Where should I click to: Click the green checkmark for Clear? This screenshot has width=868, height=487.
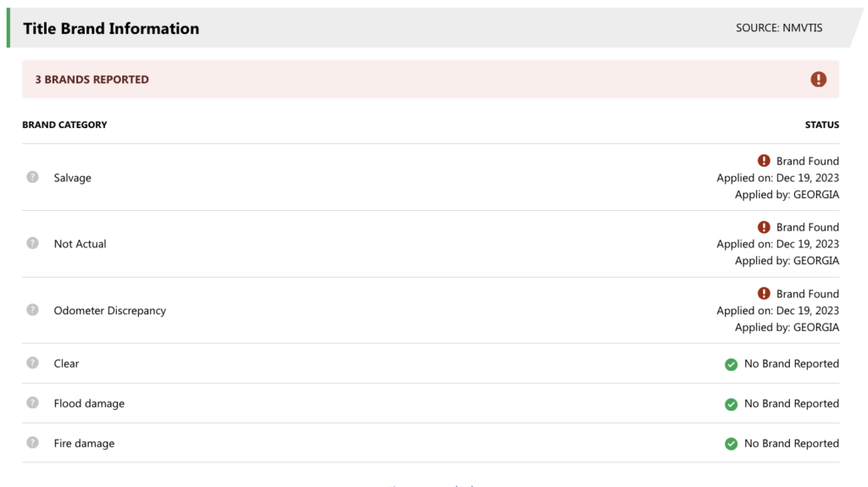click(x=732, y=364)
